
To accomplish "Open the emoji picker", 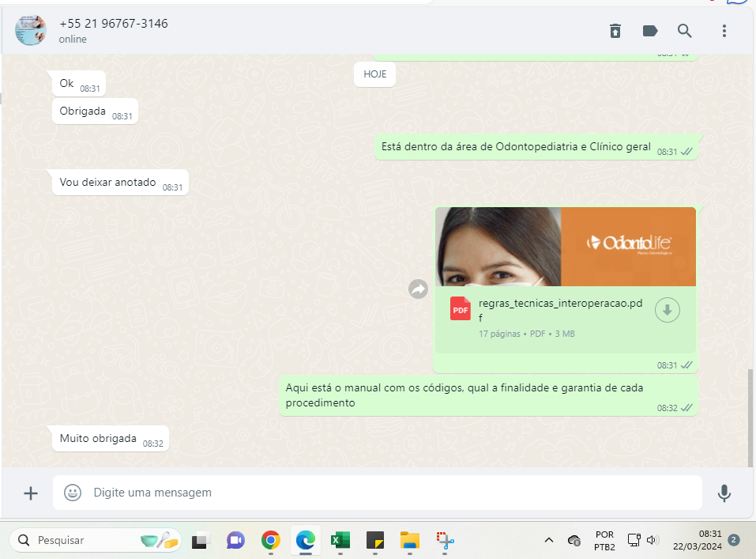I will (x=73, y=493).
